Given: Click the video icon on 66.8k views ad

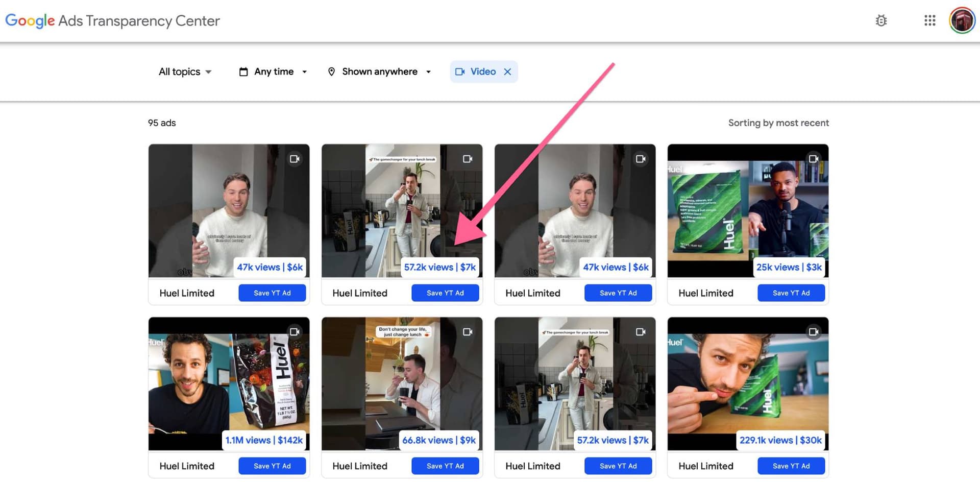Looking at the screenshot, I should [x=468, y=332].
